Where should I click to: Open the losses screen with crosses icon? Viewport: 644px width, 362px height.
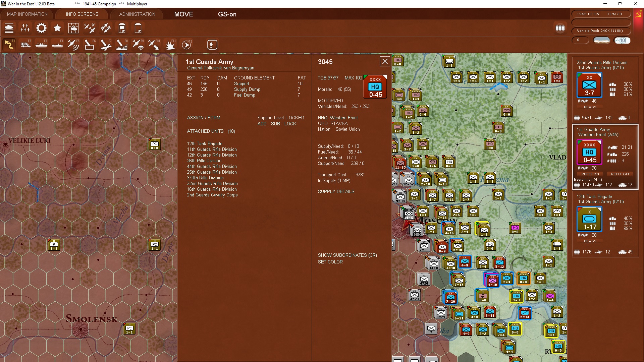tap(25, 28)
